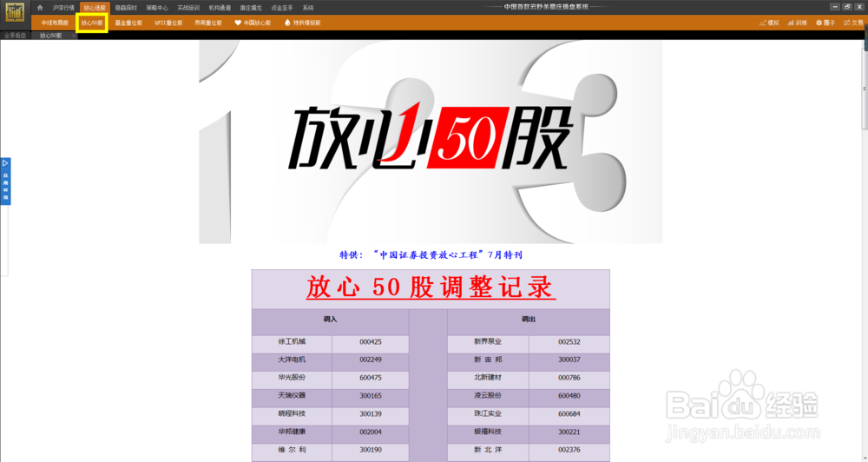The width and height of the screenshot is (868, 462).
Task: Open the 圈子 circle tool
Action: (825, 23)
